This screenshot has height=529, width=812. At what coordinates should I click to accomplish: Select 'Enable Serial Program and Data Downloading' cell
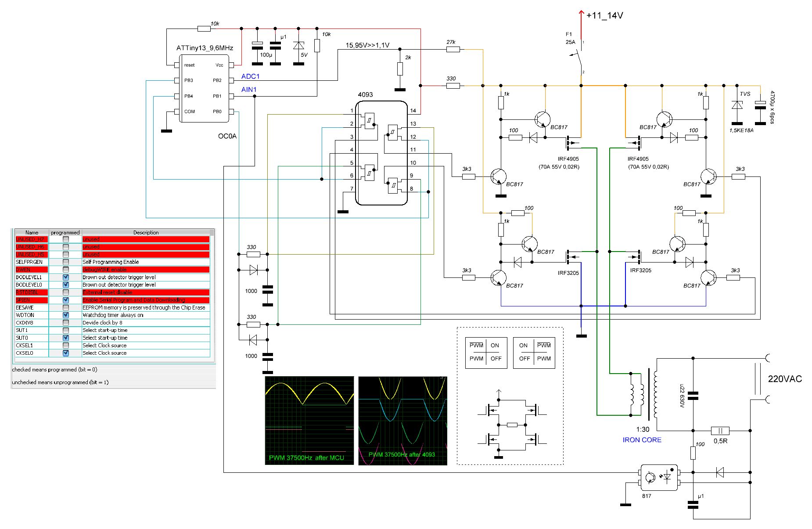146,300
